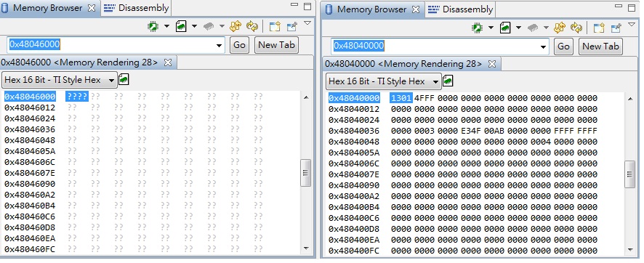Close the left Memory Browser tab
The image size is (644, 263).
tap(92, 8)
